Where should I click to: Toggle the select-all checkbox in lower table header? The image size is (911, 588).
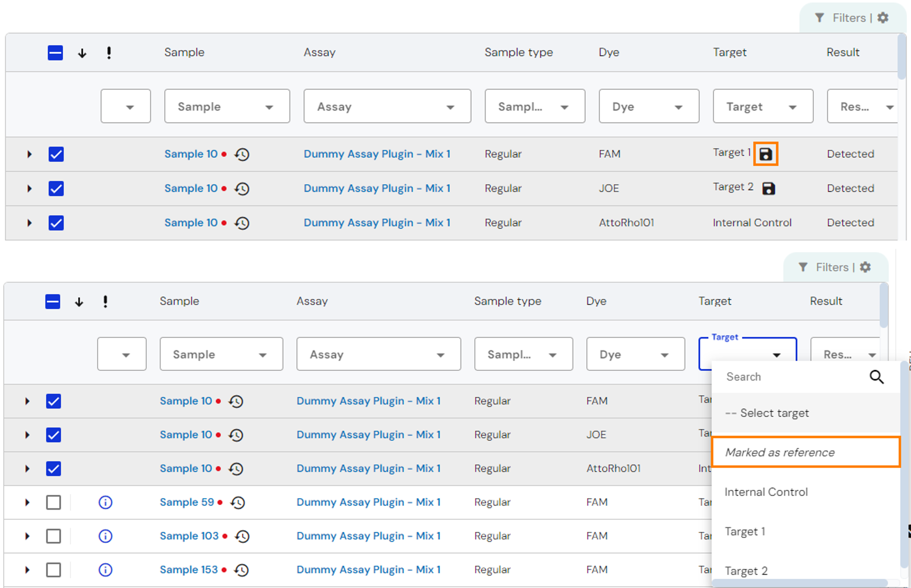pos(53,302)
